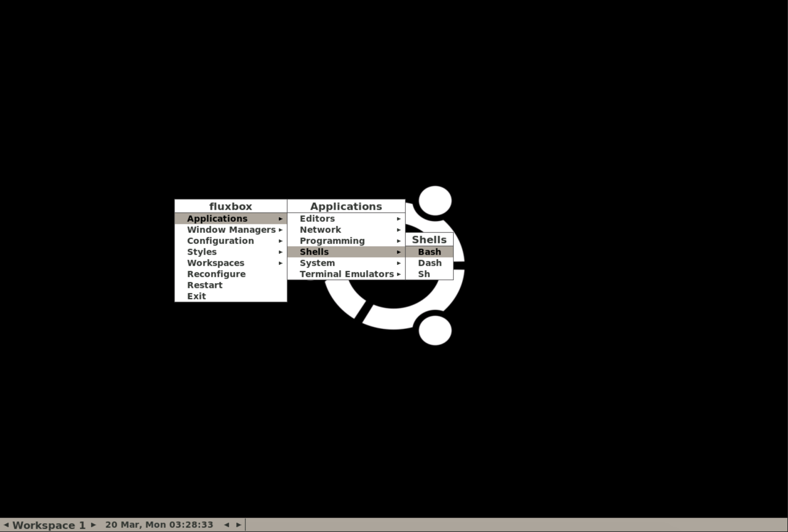Click the arrow beside Window Managers
Viewport: 788px width, 532px height.
(280, 230)
